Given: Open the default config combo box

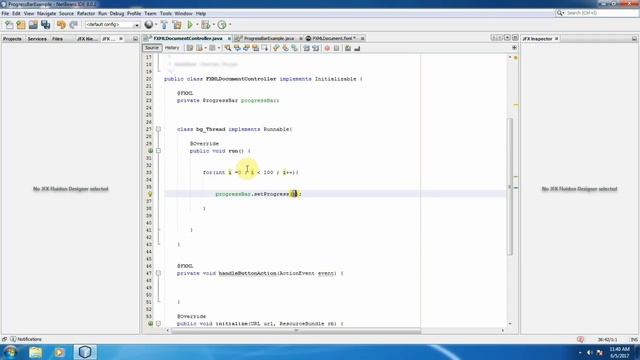Looking at the screenshot, I should 112,25.
